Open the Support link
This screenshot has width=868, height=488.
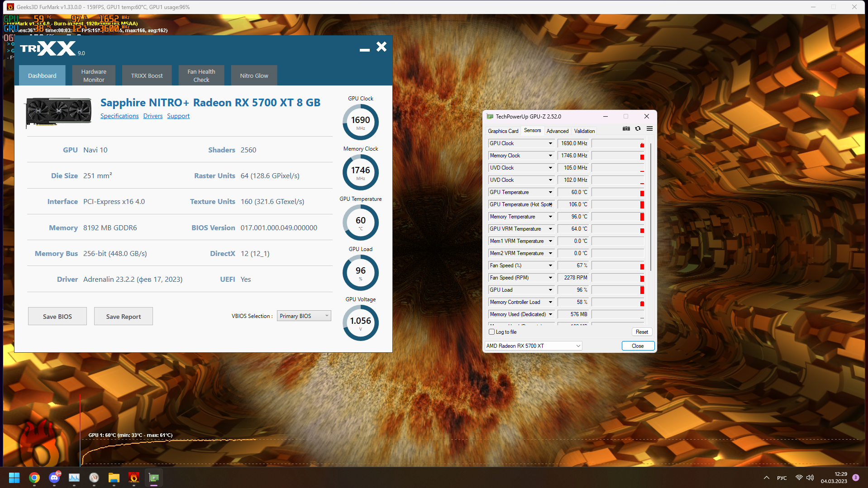178,116
